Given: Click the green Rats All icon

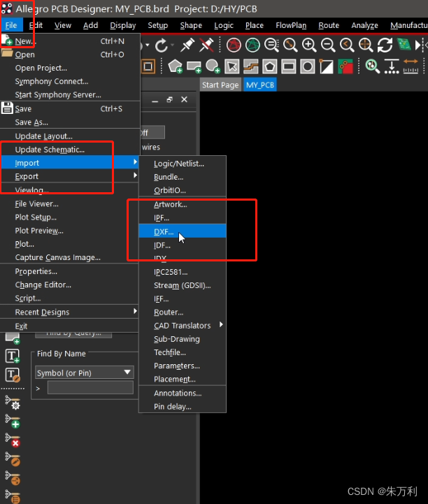Looking at the screenshot, I should (x=252, y=45).
